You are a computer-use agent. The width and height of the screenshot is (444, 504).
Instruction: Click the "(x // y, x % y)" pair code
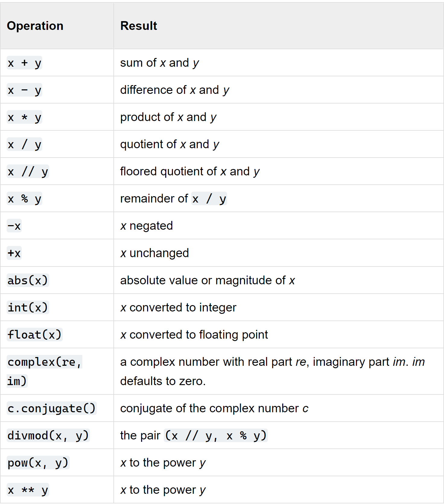coord(216,435)
